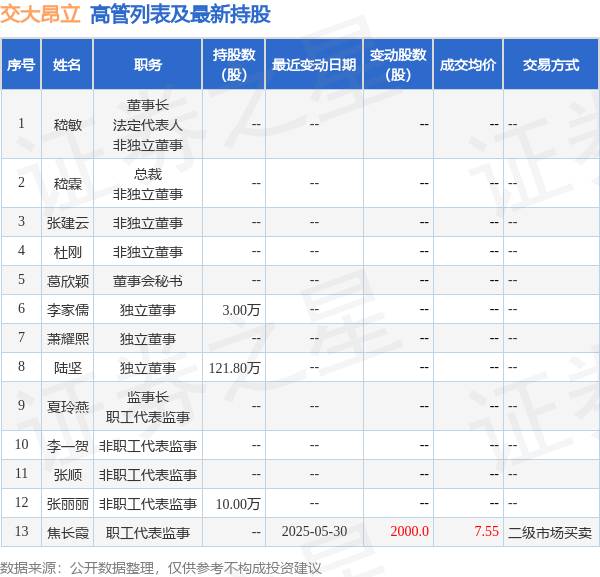Click the heading '高管列表及最新持股'
Image resolution: width=600 pixels, height=577 pixels.
pos(180,15)
